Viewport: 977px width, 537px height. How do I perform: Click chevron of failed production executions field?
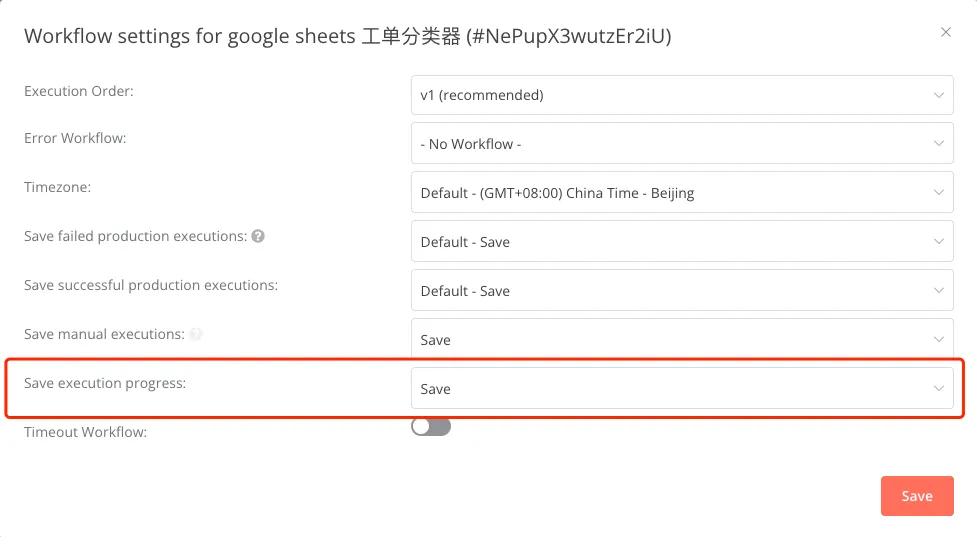click(x=938, y=242)
